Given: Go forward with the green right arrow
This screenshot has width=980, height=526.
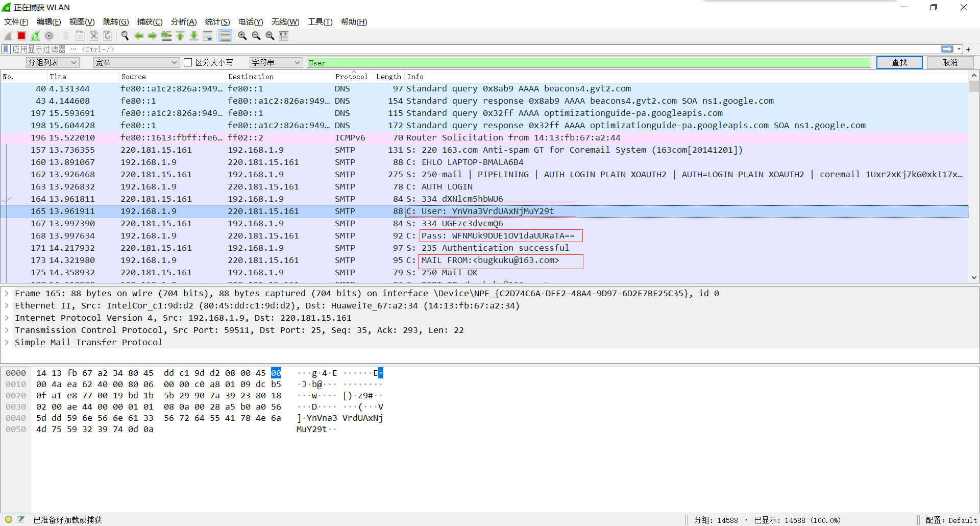Looking at the screenshot, I should click(153, 36).
